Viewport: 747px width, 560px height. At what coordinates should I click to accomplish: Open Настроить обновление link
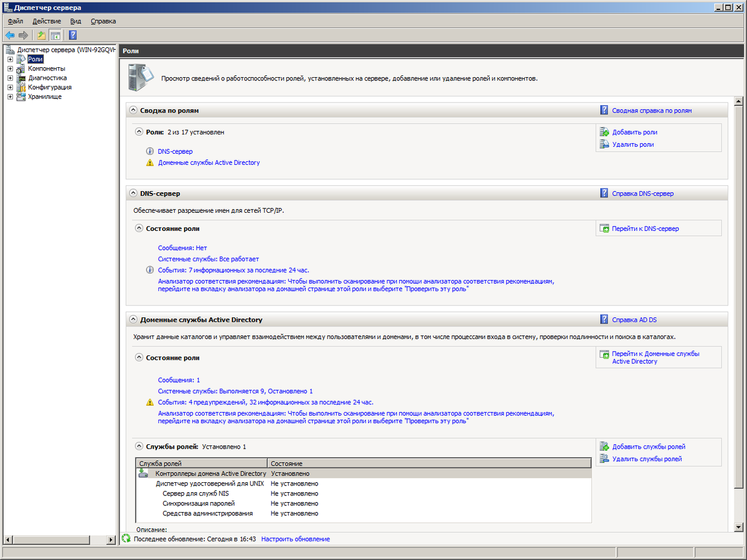tap(295, 539)
